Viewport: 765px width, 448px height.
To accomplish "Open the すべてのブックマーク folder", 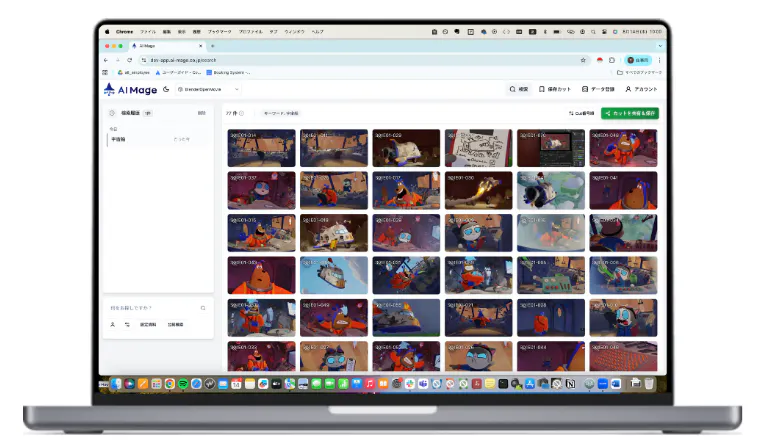I will click(639, 72).
